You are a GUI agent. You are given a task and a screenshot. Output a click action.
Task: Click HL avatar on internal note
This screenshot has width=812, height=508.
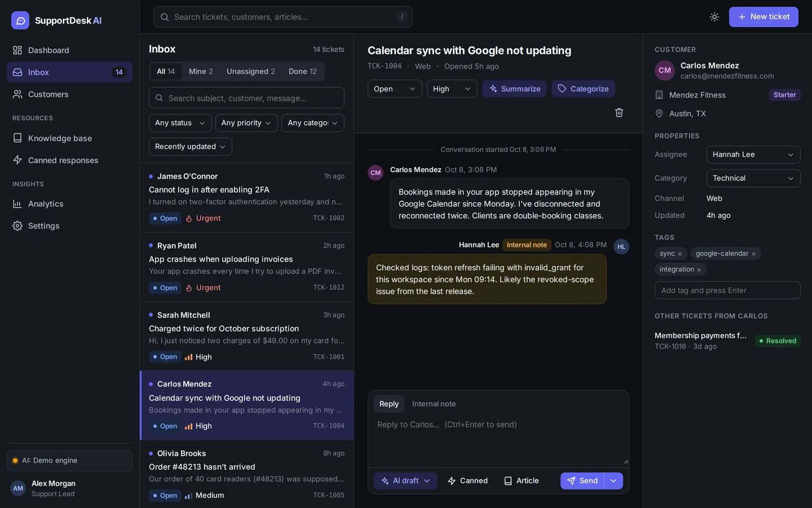click(x=621, y=247)
